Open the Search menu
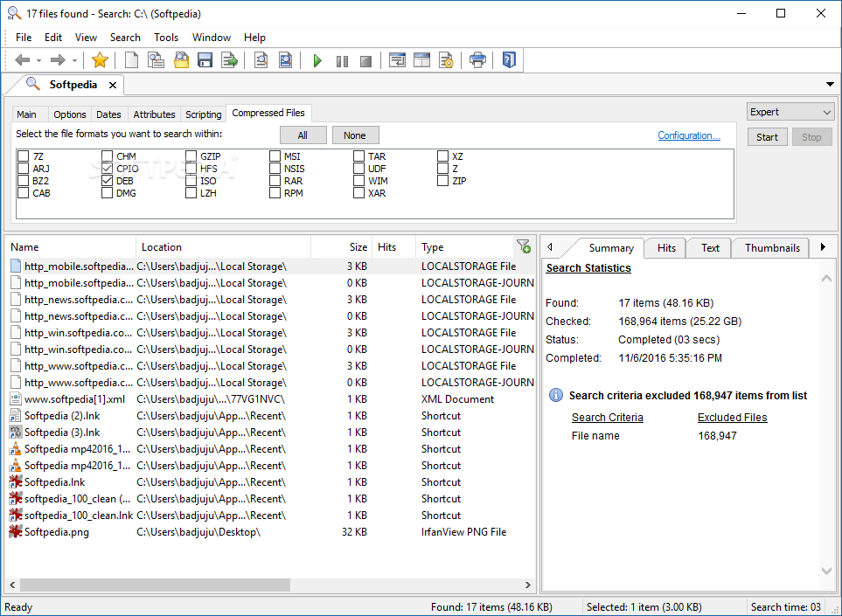The image size is (842, 616). pos(125,38)
